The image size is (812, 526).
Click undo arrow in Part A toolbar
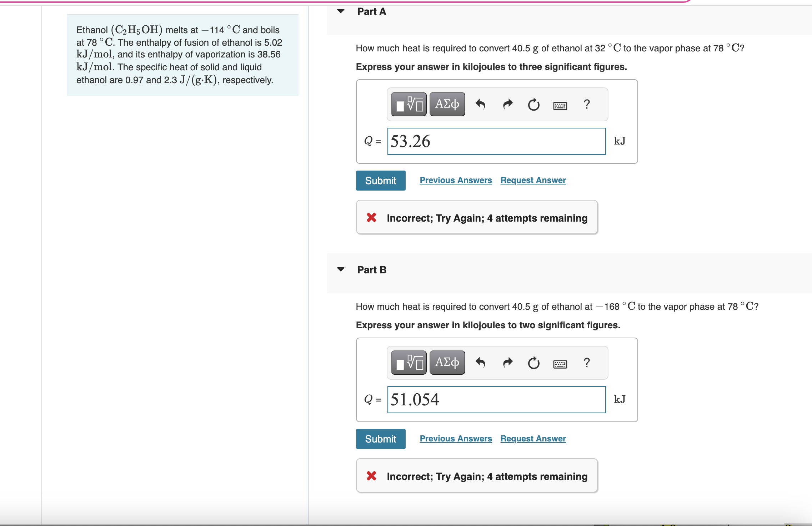click(480, 105)
